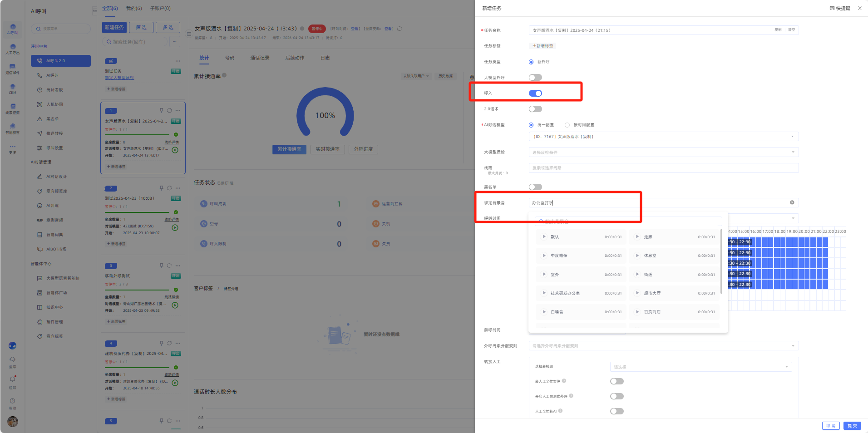
Task: Open 线索挖掘 in the left icon rail
Action: pos(13,109)
